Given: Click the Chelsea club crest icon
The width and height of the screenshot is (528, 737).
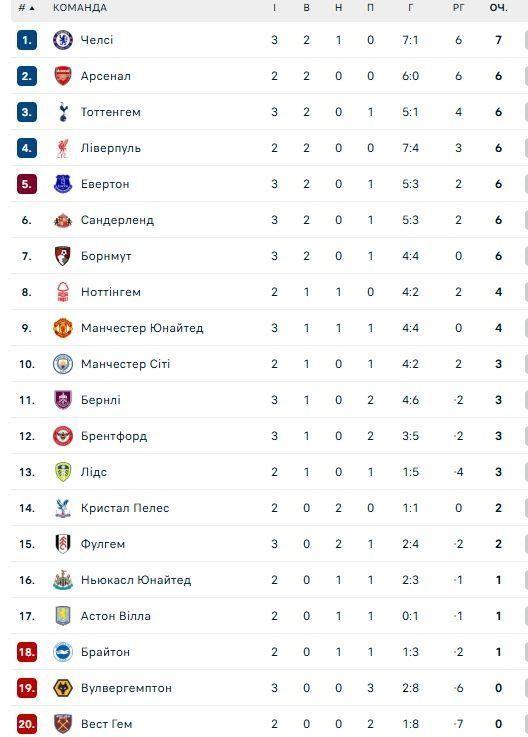Looking at the screenshot, I should pyautogui.click(x=63, y=40).
